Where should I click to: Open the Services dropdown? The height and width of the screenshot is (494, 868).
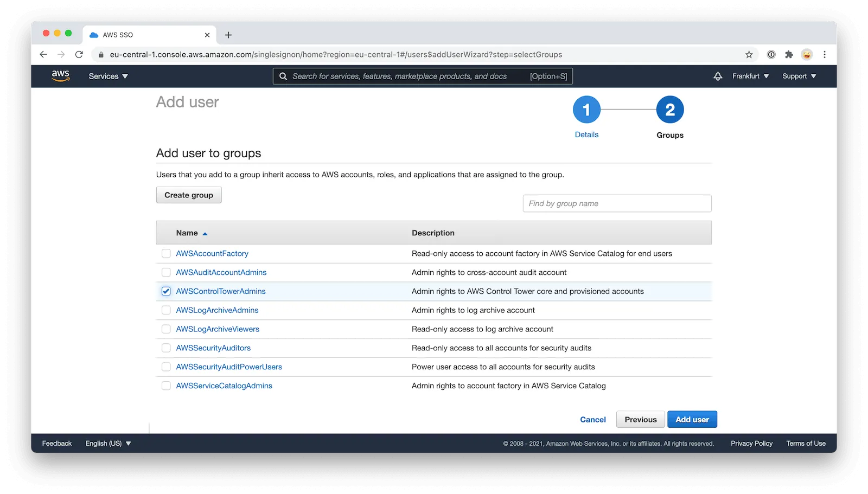[x=107, y=76]
